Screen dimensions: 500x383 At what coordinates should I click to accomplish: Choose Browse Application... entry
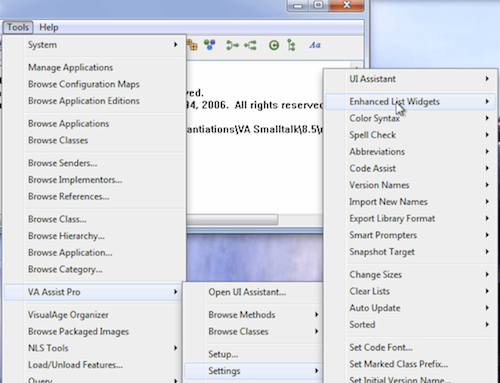tap(94, 252)
